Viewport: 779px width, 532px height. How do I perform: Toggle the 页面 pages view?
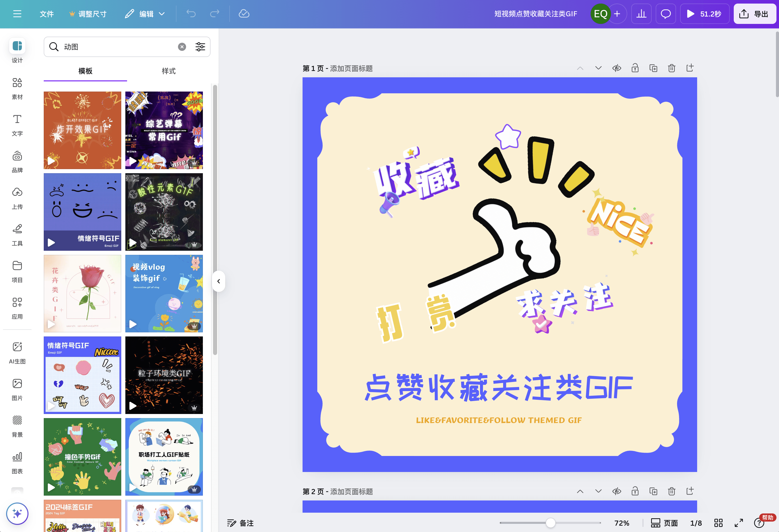pos(664,523)
